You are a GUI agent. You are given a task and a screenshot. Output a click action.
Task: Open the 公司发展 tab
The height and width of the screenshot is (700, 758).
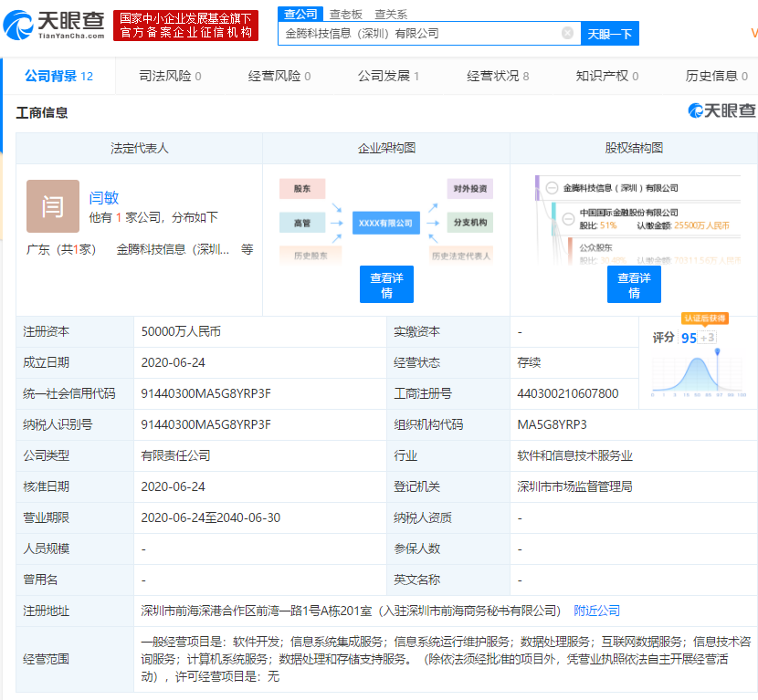coord(389,76)
